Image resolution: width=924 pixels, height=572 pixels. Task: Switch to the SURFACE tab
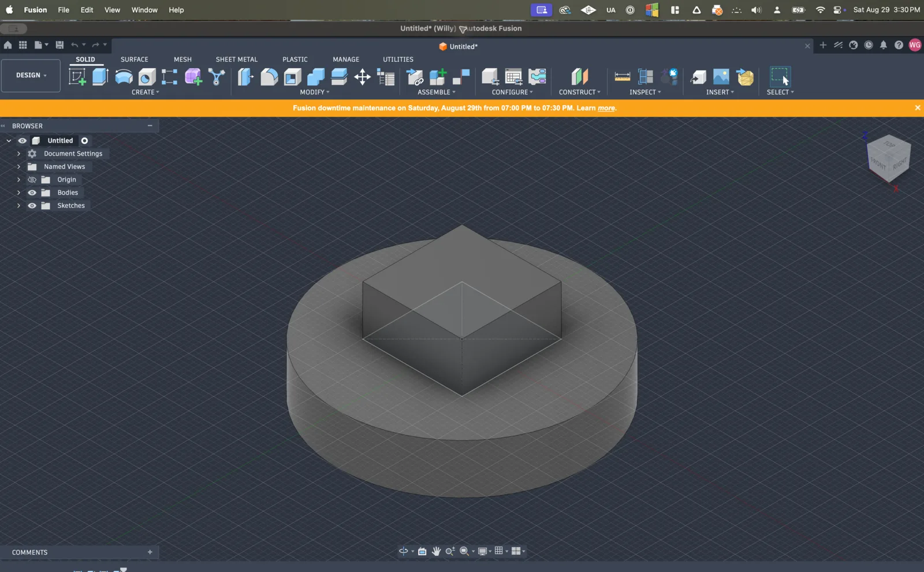[x=135, y=60]
